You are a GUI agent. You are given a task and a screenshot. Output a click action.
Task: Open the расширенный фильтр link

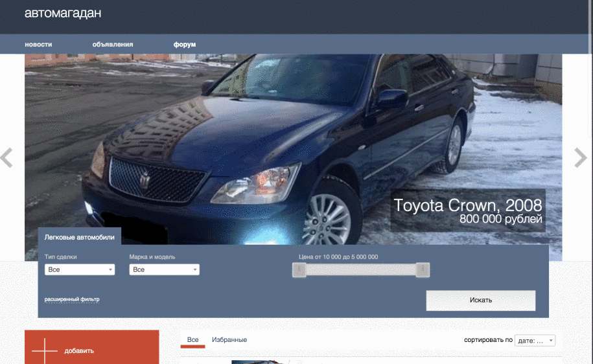tap(72, 299)
